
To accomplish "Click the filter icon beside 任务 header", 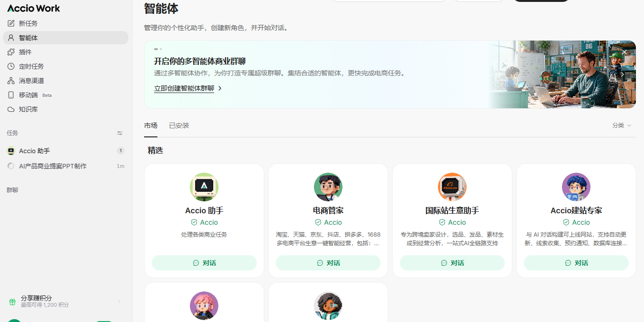I will 120,133.
